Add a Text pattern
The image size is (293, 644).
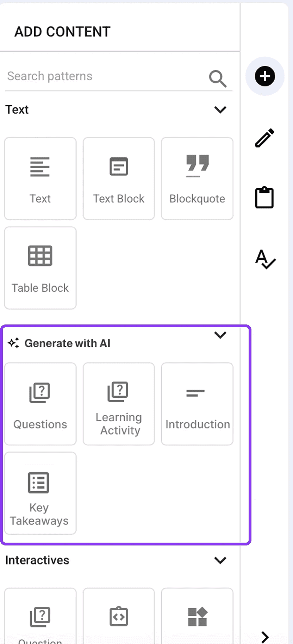point(40,179)
